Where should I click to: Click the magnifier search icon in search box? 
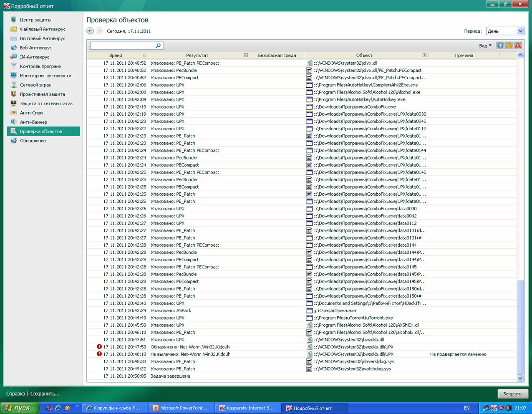158,46
